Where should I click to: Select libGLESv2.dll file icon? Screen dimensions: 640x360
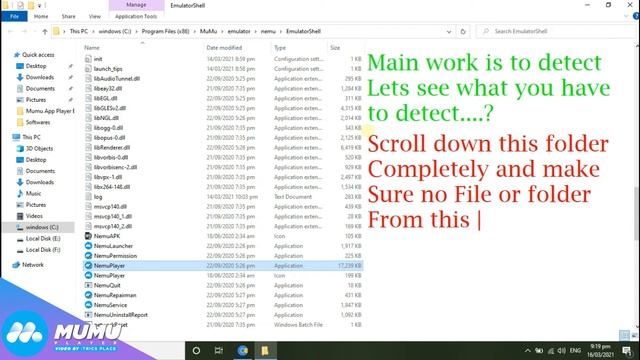(88, 108)
